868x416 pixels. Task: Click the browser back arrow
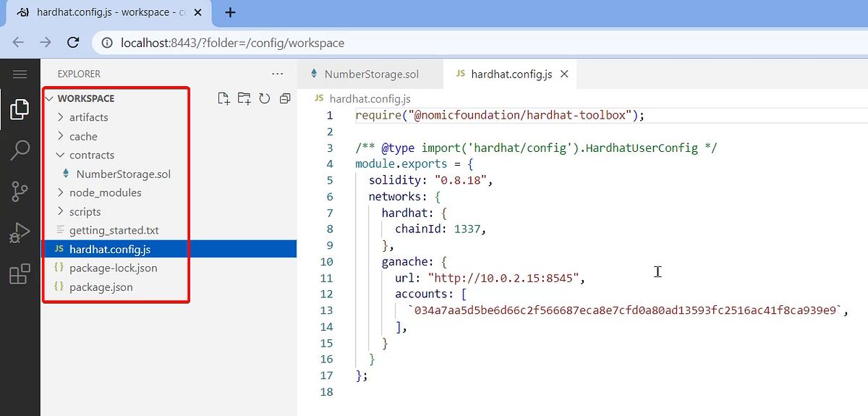pyautogui.click(x=18, y=43)
